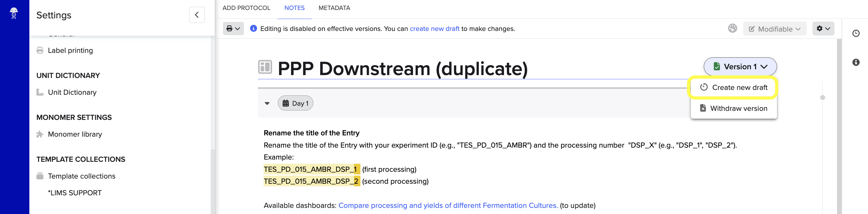868x214 pixels.
Task: Collapse the Settings panel with back chevron
Action: 197,15
